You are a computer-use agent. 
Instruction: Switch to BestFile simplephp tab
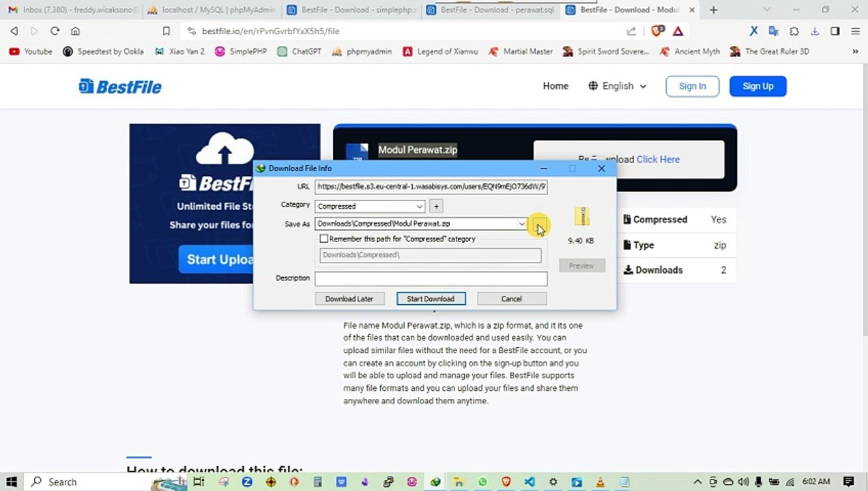click(x=351, y=10)
